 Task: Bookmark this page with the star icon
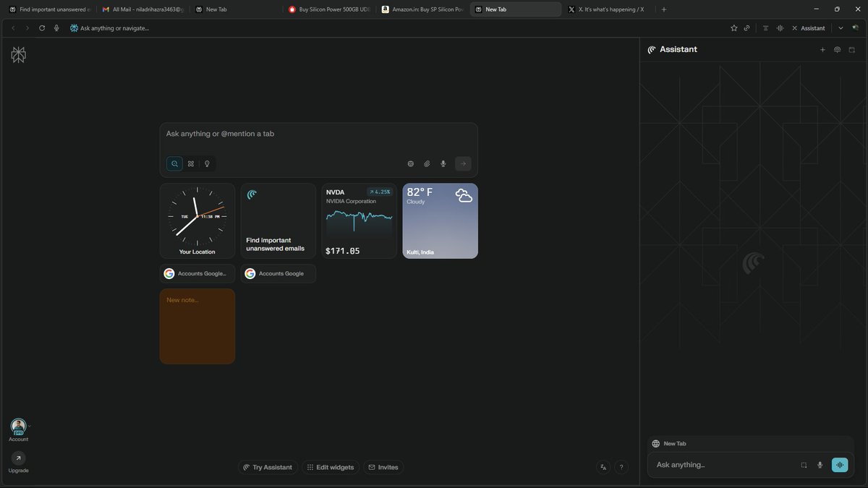tap(734, 28)
